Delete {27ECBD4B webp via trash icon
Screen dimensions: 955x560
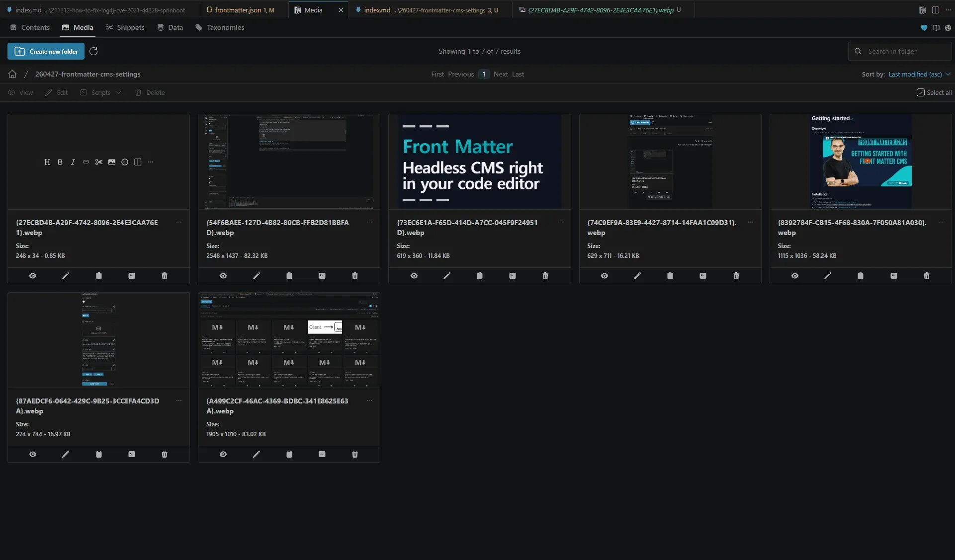165,276
